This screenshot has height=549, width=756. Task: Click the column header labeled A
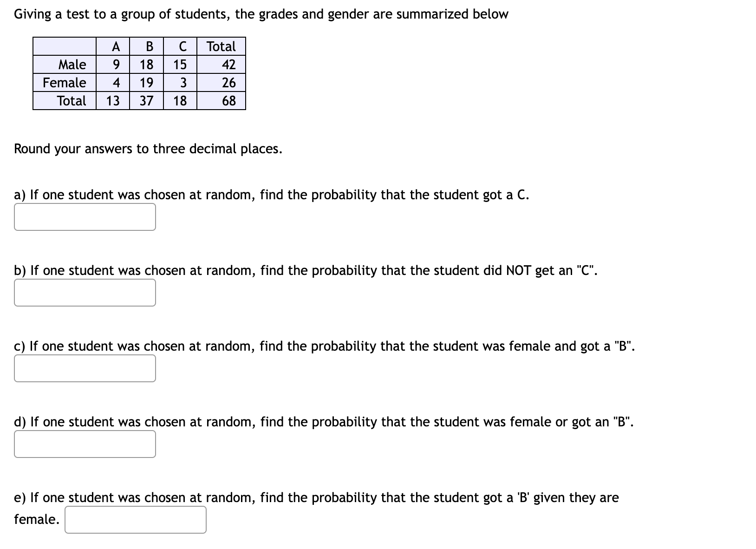click(116, 46)
